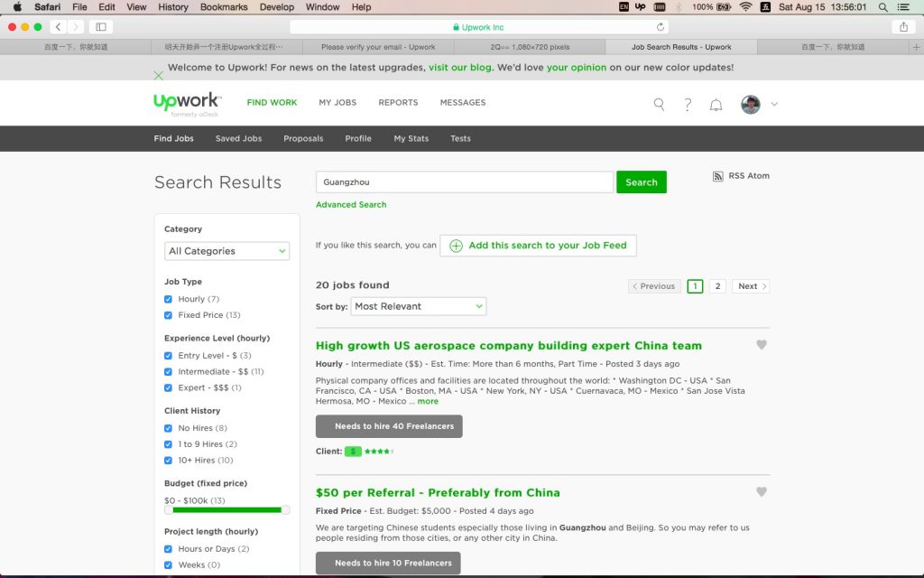This screenshot has width=924, height=578.
Task: Open the Tests tab
Action: pyautogui.click(x=460, y=138)
